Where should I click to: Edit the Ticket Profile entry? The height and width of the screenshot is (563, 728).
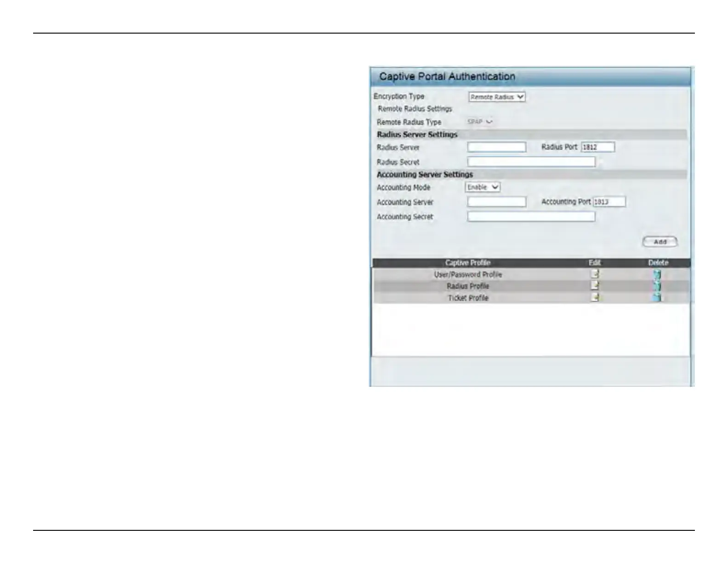coord(595,297)
